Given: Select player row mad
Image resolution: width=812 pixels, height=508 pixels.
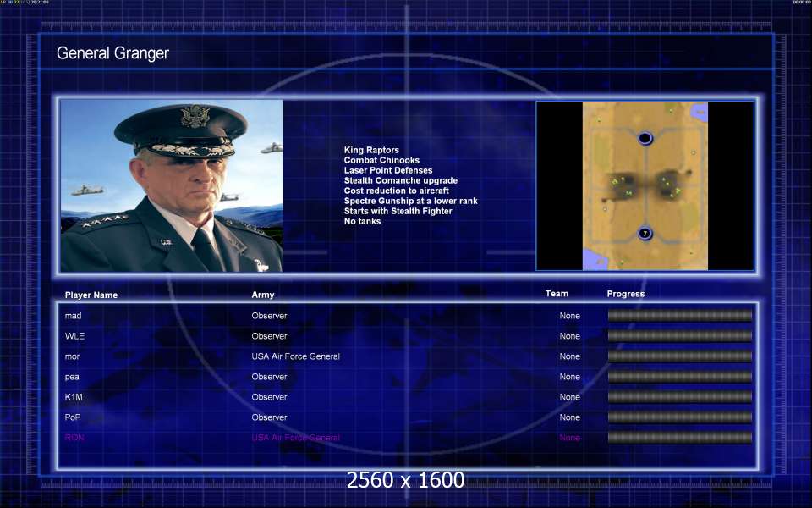Looking at the screenshot, I should click(407, 316).
